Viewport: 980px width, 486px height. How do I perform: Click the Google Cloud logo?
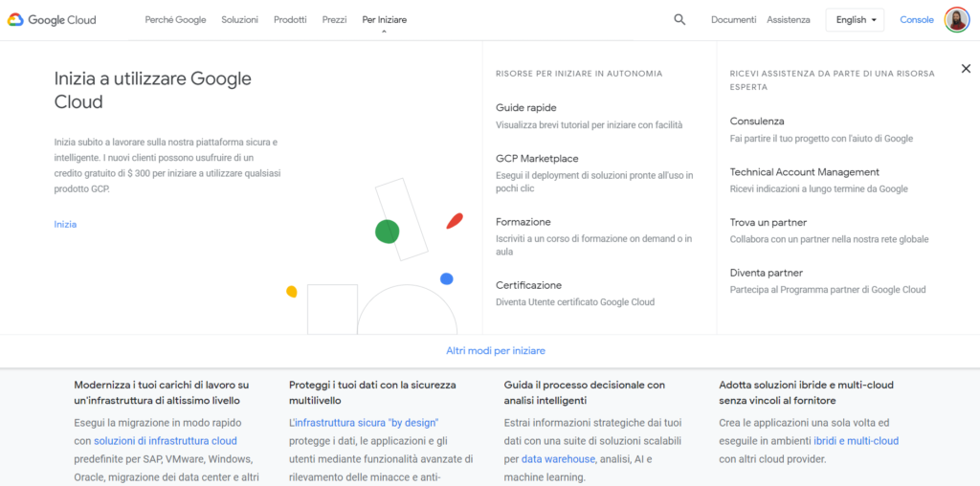pyautogui.click(x=52, y=20)
